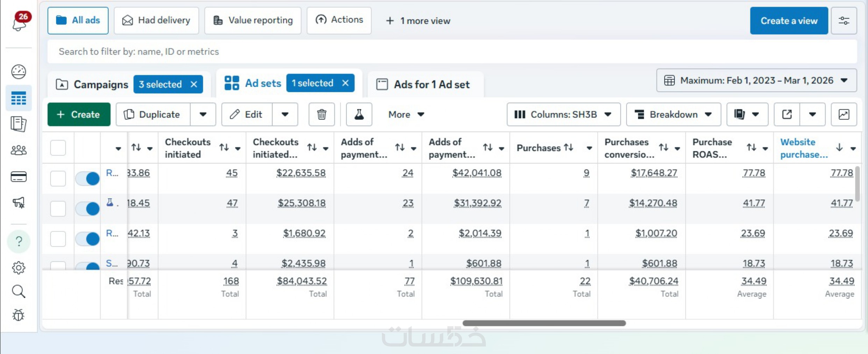Check the select-all checkbox in table header
This screenshot has width=868, height=354.
pos(58,147)
